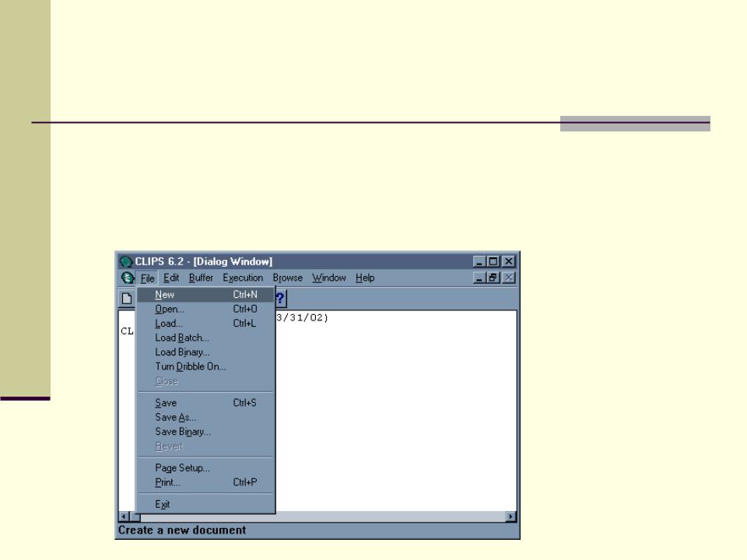
Task: Open the Window menu
Action: 328,278
